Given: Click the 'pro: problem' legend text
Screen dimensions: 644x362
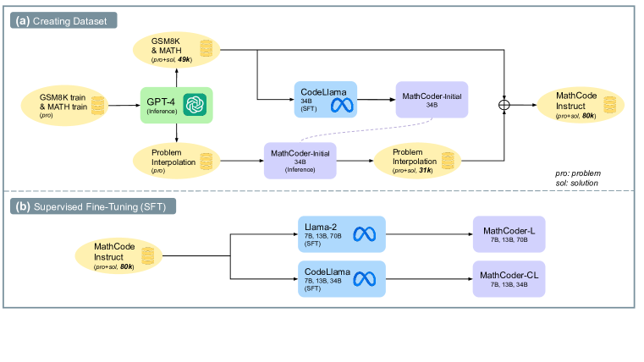Looking at the screenshot, I should pos(578,173).
